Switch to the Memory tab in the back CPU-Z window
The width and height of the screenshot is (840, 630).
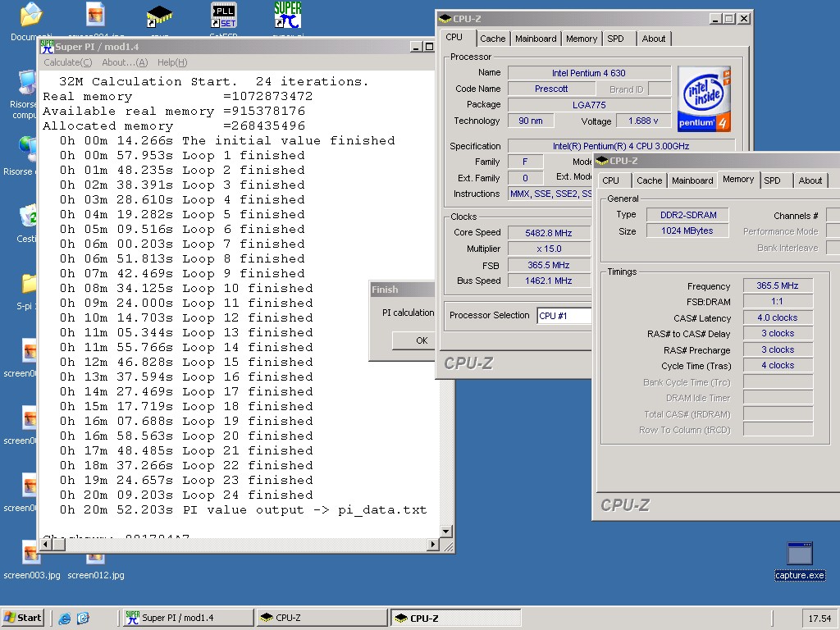point(582,39)
